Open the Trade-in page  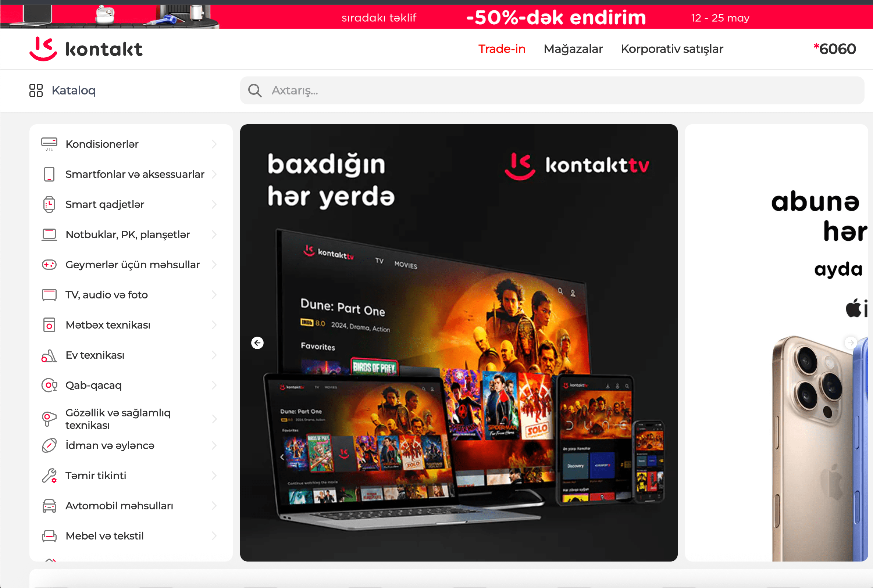[502, 49]
